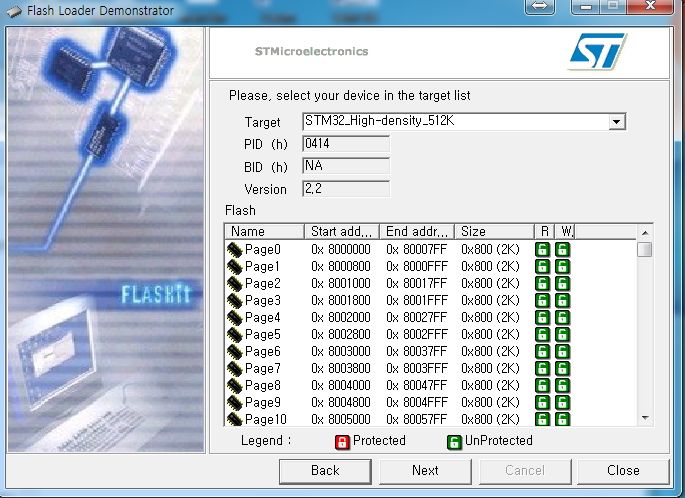The image size is (685, 498).
Task: Click the ST logo
Action: (x=598, y=52)
